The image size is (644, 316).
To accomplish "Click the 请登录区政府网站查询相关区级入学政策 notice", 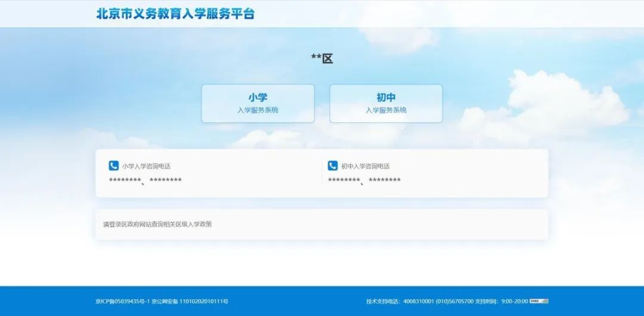I will (x=157, y=225).
